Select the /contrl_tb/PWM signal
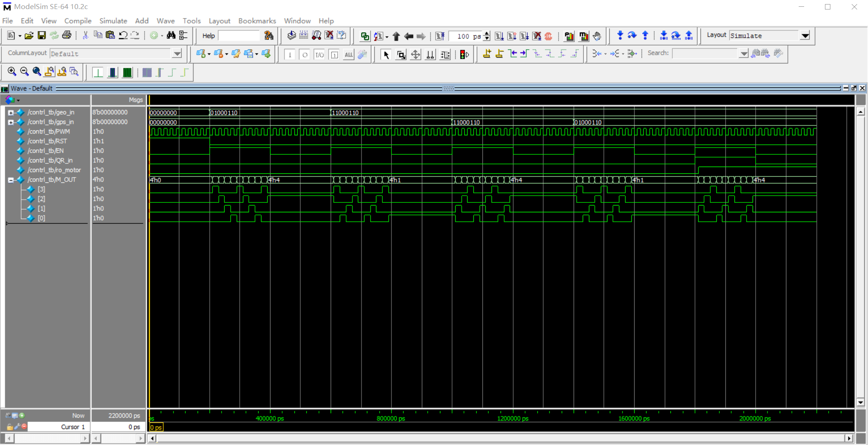The image size is (868, 445). [48, 132]
